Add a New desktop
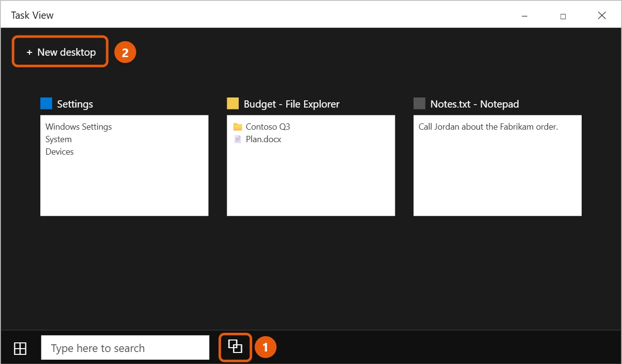 pos(61,52)
